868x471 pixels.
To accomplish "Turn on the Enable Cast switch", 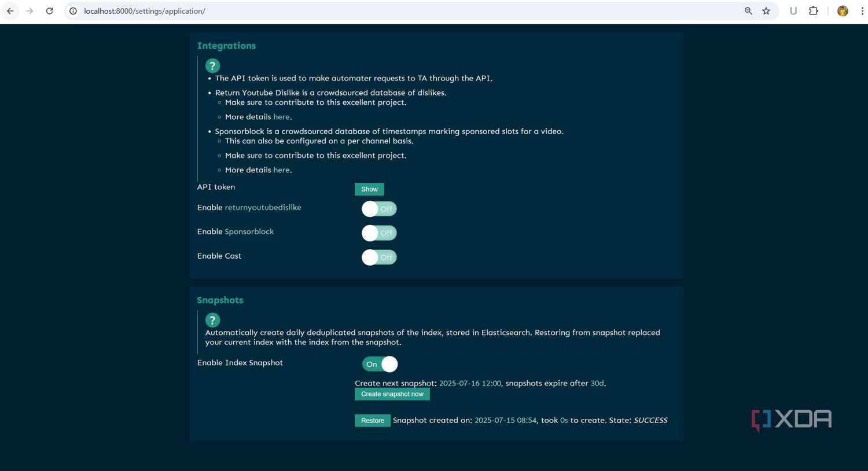I will 379,257.
